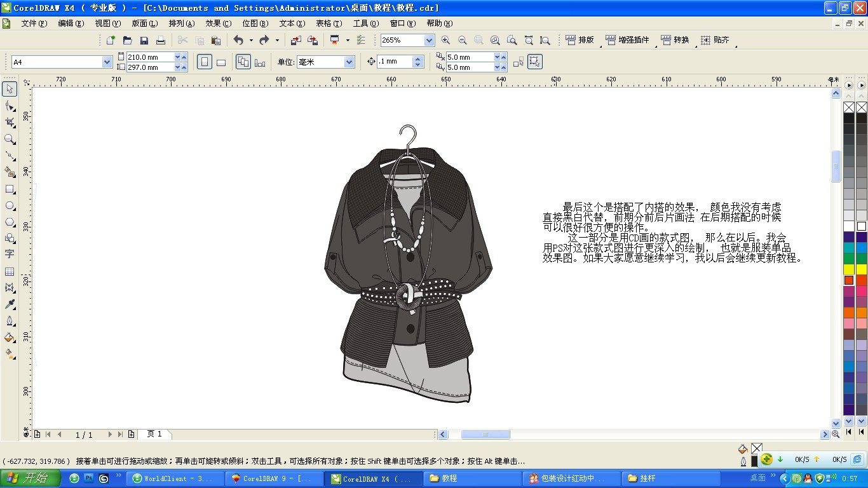Expand the redo history dropdown arrow
This screenshot has width=868, height=488.
click(x=277, y=40)
